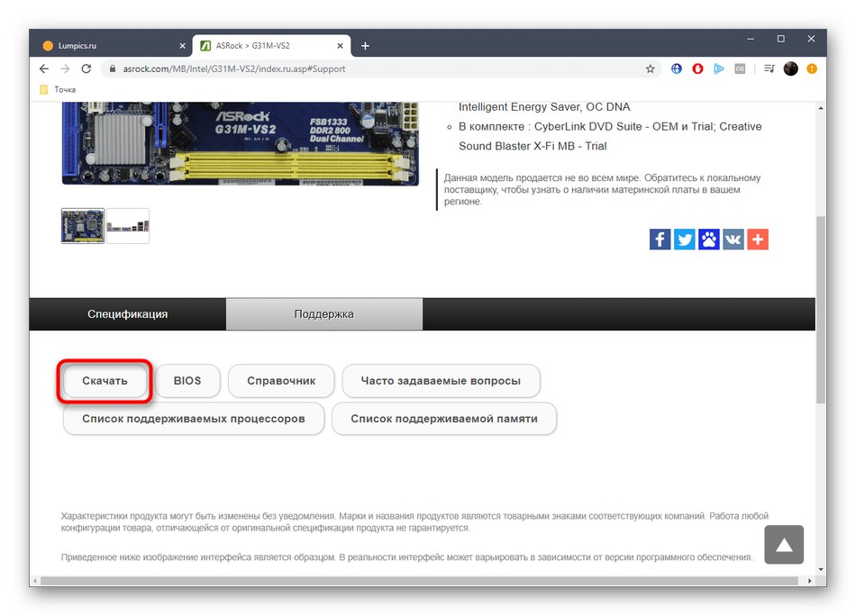Bookmark page with the star icon
This screenshot has width=856, height=616.
point(650,68)
